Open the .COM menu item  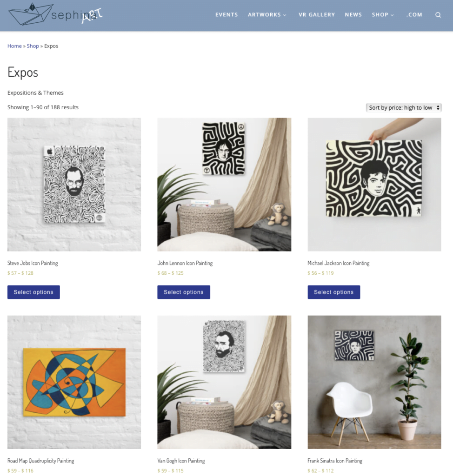coord(414,14)
